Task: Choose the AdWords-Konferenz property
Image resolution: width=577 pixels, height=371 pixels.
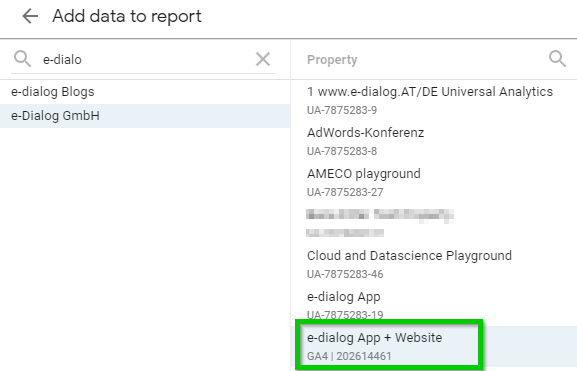Action: 434,141
